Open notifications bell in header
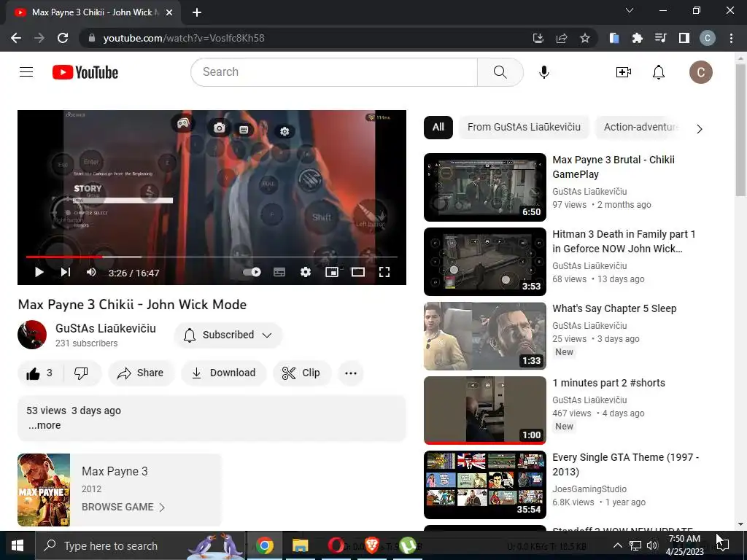The image size is (747, 560). (x=659, y=72)
